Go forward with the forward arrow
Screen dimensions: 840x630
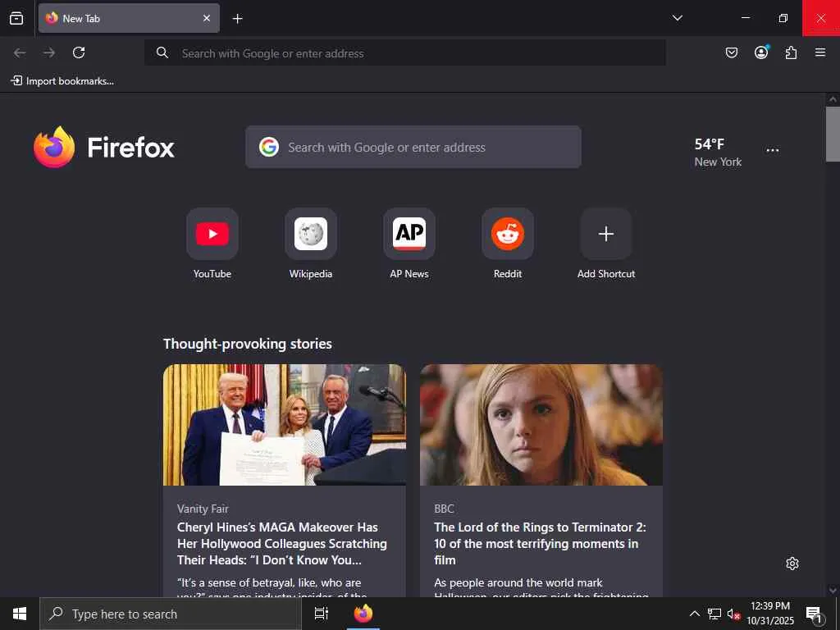click(49, 52)
